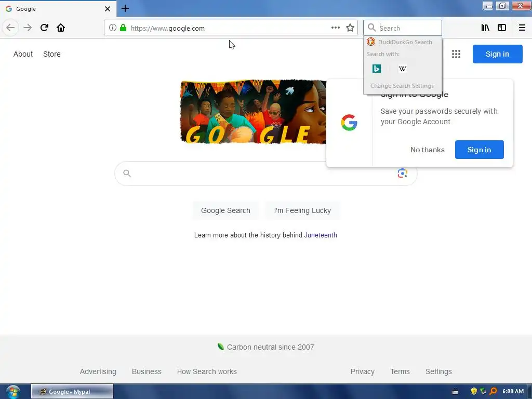Open a new tab with the plus button
This screenshot has width=532, height=399.
[125, 8]
